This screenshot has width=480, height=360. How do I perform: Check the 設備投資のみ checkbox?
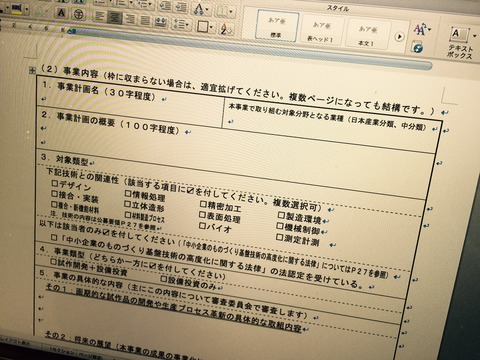point(164,278)
